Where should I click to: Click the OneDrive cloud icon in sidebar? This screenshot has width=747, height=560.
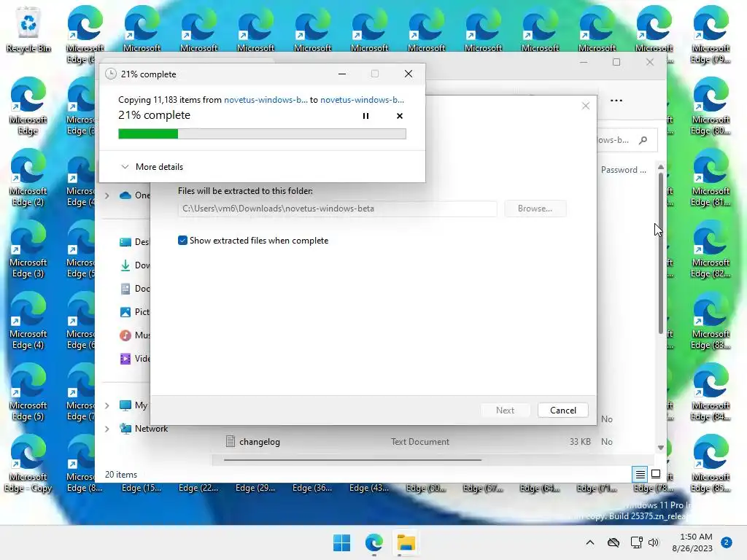125,195
